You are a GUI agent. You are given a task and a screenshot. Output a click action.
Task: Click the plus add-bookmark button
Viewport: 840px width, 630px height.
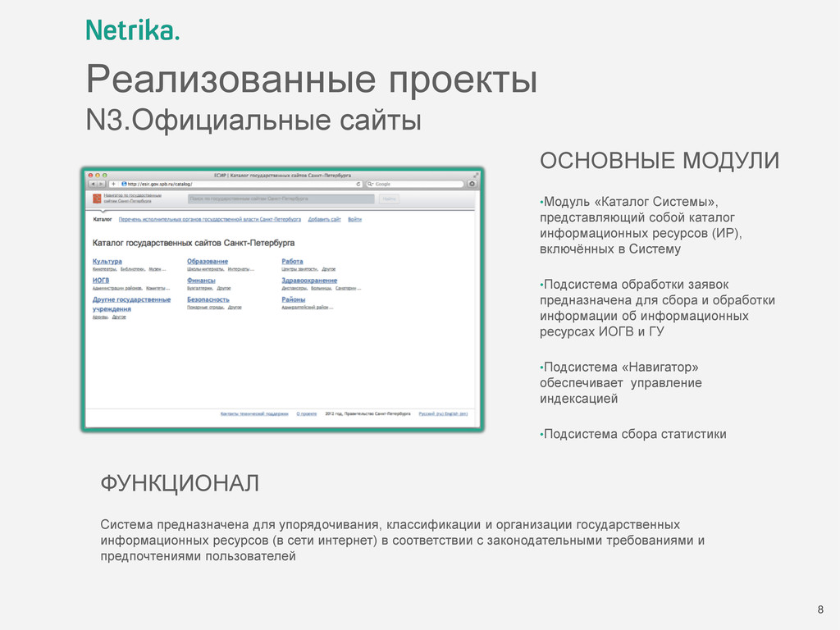[x=113, y=184]
